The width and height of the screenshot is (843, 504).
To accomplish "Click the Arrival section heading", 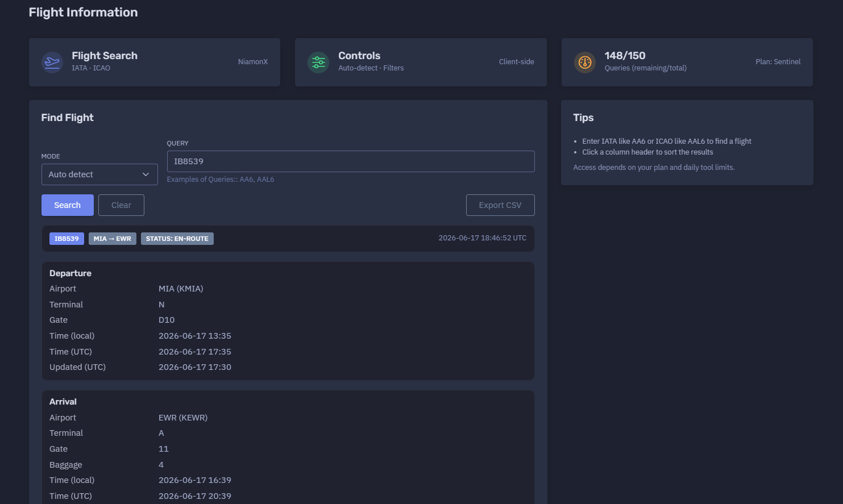I will 63,402.
